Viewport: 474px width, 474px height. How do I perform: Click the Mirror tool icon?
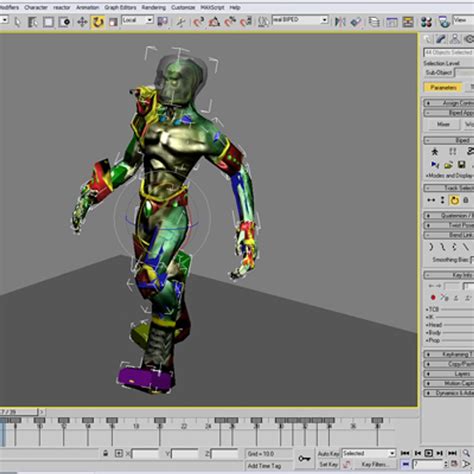tap(340, 22)
